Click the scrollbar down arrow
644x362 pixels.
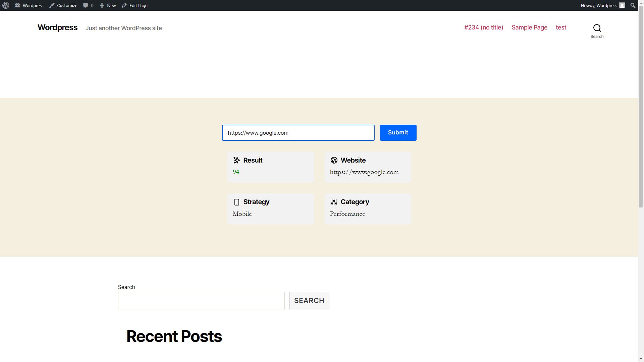pos(641,359)
